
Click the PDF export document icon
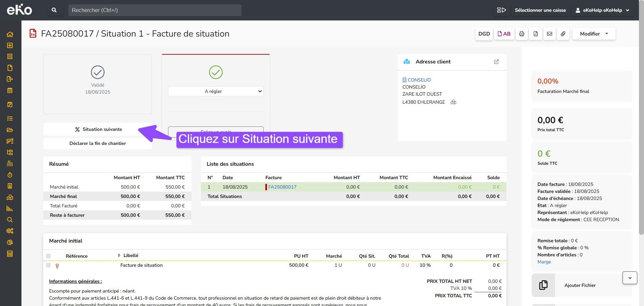[x=535, y=34]
